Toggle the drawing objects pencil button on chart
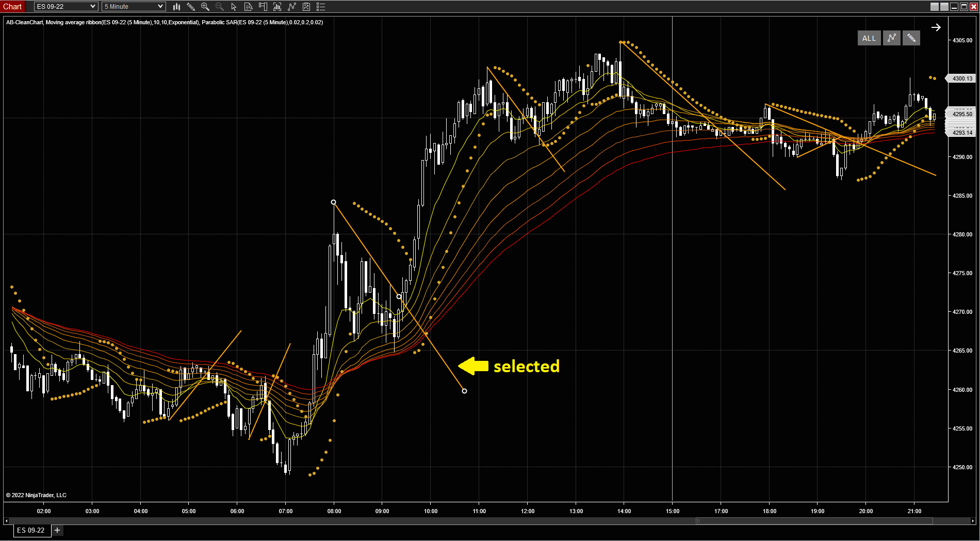This screenshot has width=980, height=541. click(x=911, y=38)
